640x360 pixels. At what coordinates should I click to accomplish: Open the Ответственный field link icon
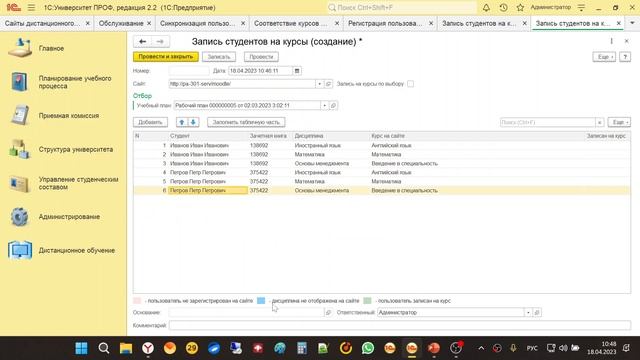(537, 312)
